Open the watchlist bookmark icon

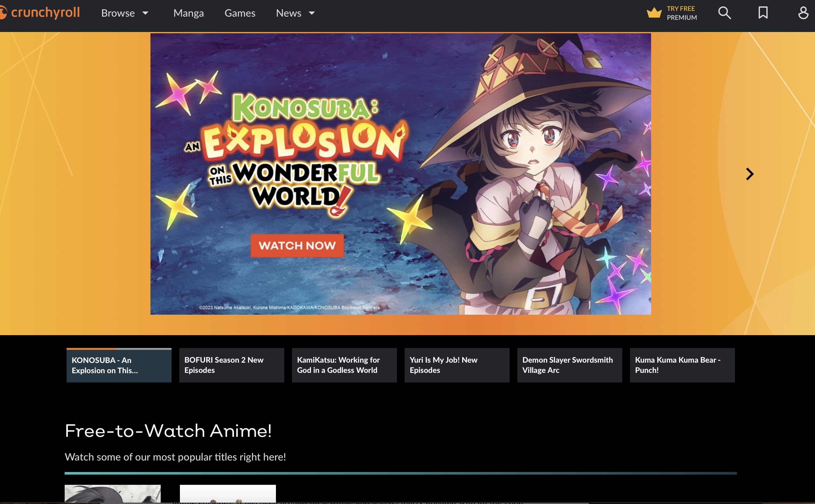click(763, 13)
